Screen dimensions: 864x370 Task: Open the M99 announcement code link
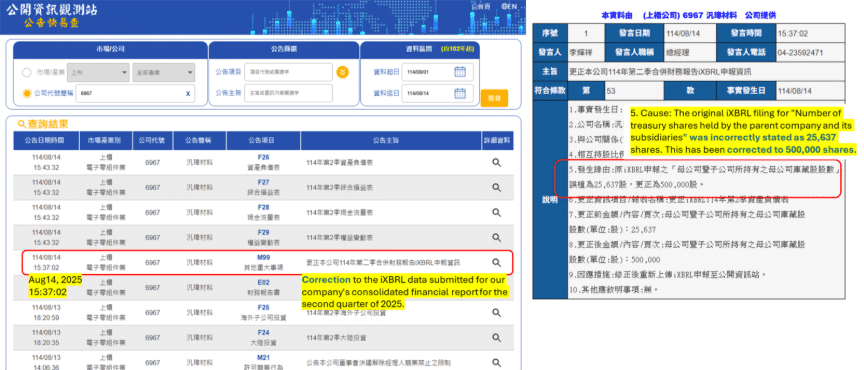coord(263,258)
